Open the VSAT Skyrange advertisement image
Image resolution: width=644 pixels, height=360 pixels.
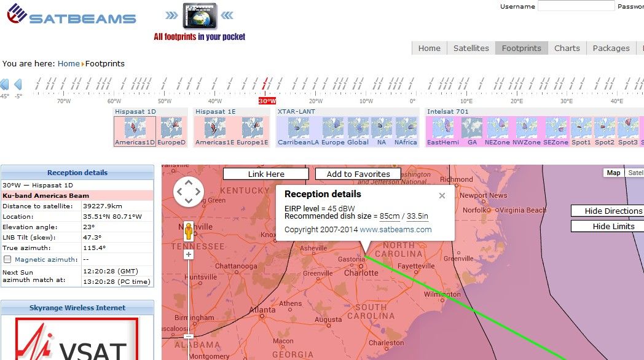[77, 338]
